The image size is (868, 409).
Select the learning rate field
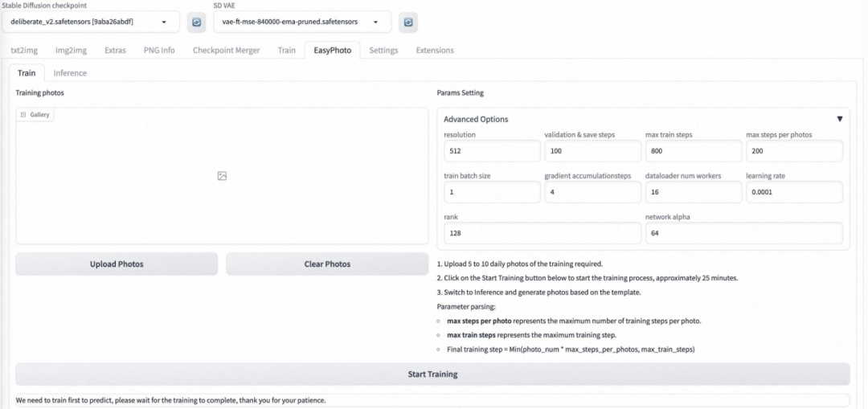(x=793, y=192)
